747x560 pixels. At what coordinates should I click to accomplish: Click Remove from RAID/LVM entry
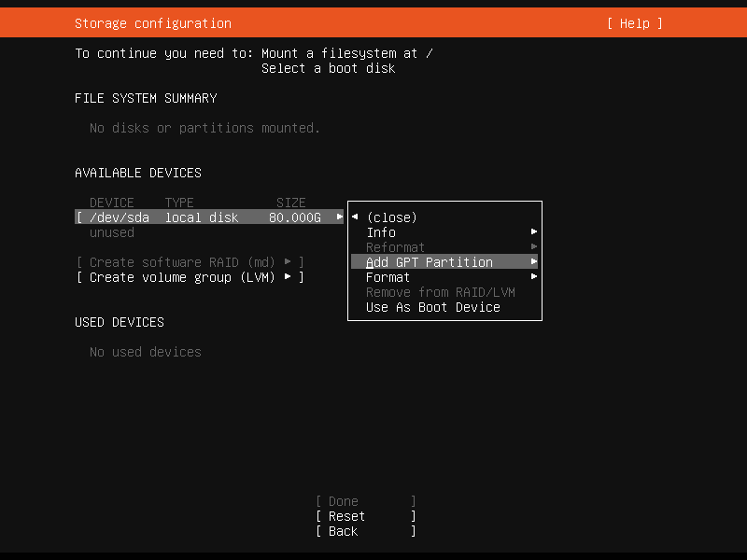point(440,292)
